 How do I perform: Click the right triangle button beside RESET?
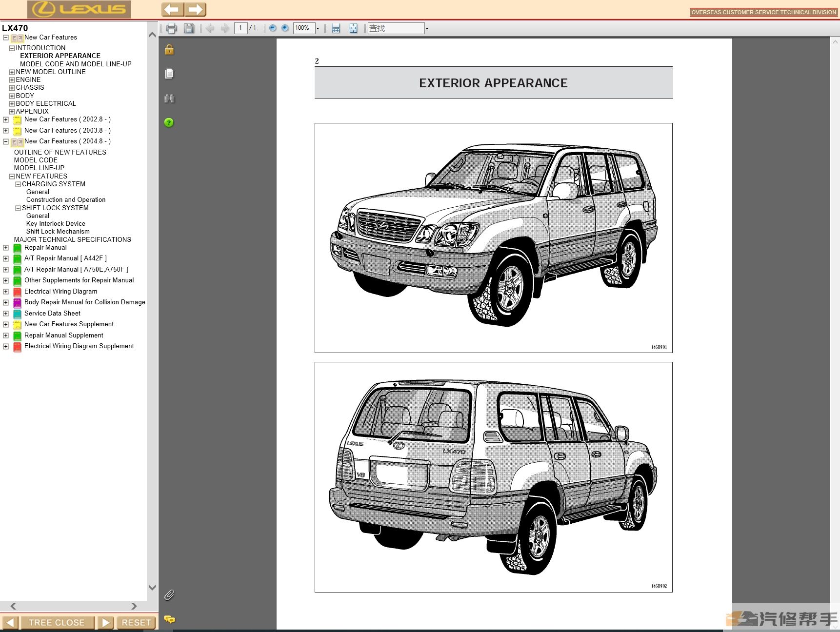(105, 623)
